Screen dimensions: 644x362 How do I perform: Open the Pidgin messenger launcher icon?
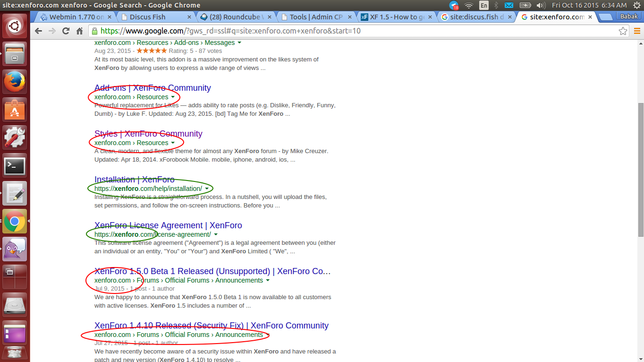coord(15,249)
